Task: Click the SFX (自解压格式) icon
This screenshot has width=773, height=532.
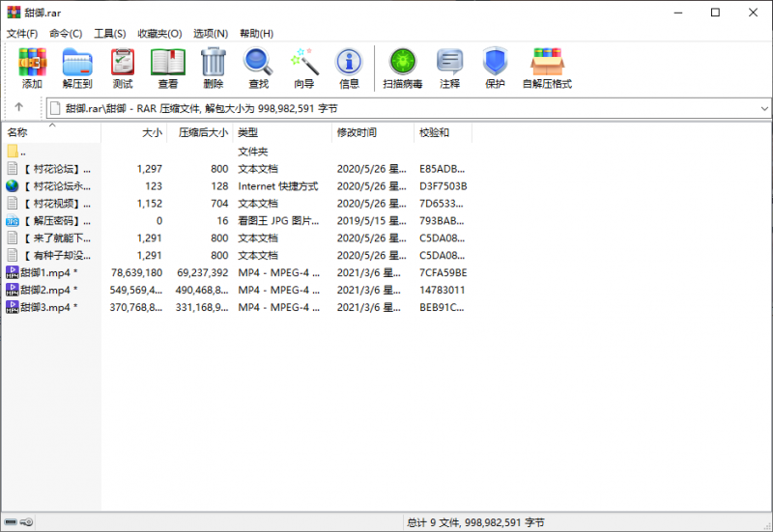Action: click(547, 68)
